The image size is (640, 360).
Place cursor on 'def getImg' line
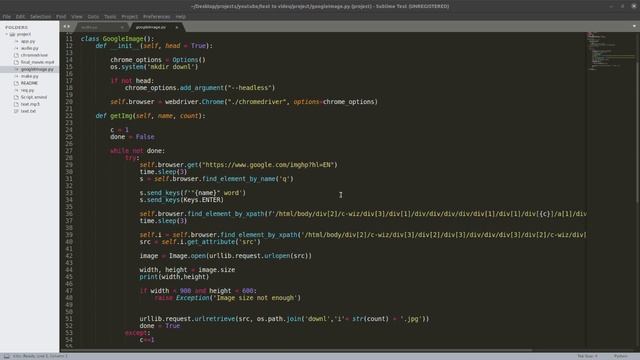(151, 116)
